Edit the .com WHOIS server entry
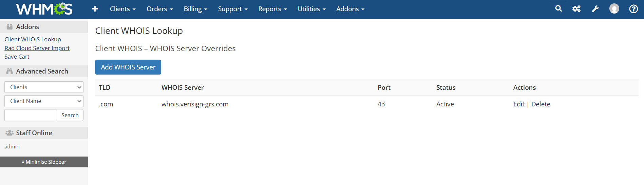 [x=519, y=104]
